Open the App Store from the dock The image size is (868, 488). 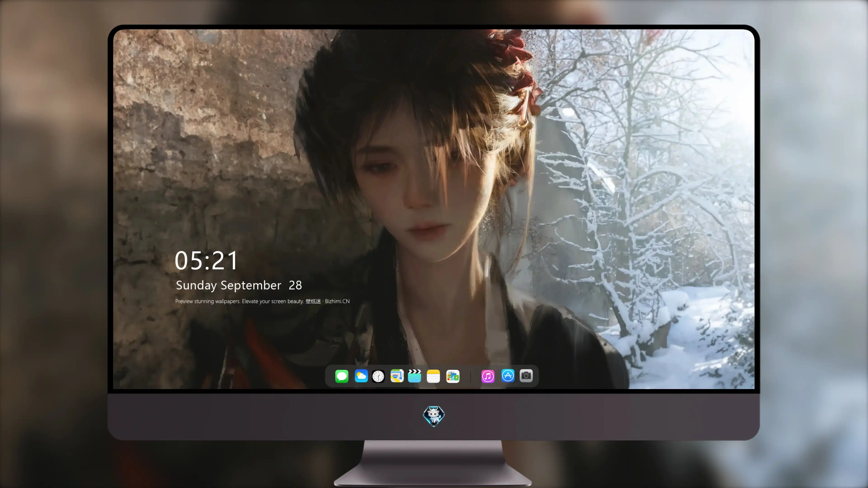(x=508, y=375)
